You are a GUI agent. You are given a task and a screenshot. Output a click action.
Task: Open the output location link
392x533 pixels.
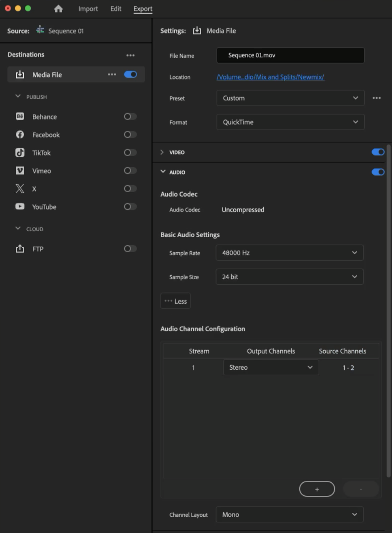tap(270, 77)
